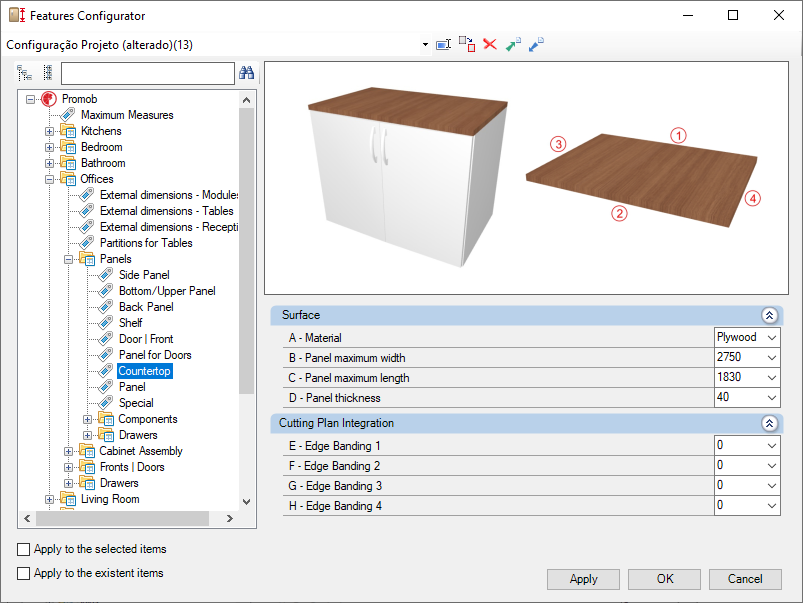Select the Door | Front tree item
The image size is (812, 613).
pos(146,339)
